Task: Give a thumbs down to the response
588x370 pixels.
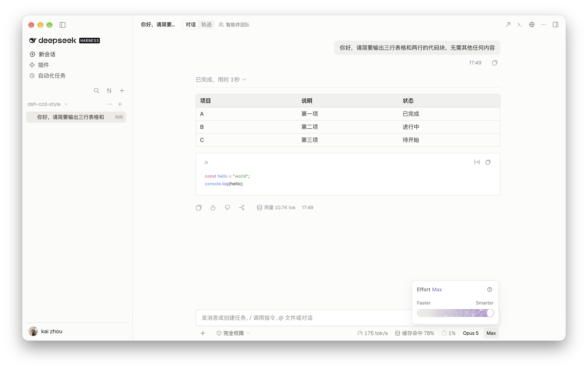Action: 227,208
